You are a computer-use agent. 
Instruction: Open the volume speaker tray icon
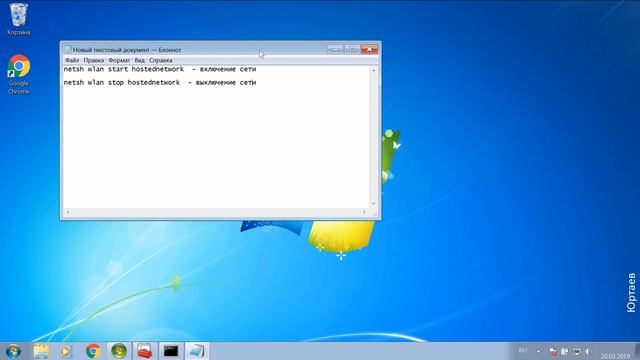tap(588, 351)
